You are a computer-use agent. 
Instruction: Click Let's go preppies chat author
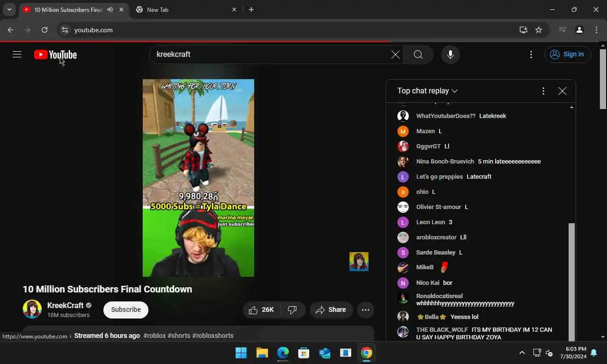(440, 177)
